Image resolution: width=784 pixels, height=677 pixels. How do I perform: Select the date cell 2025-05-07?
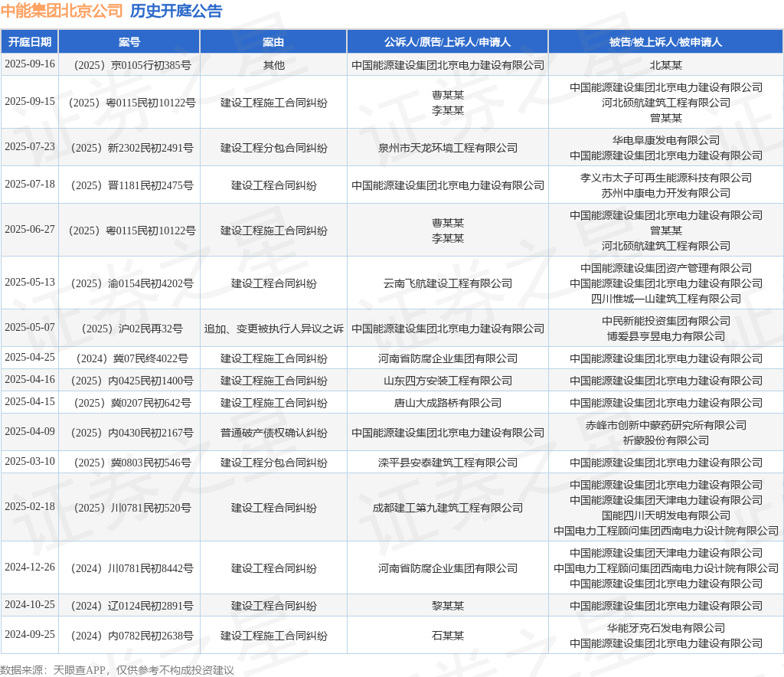click(30, 327)
